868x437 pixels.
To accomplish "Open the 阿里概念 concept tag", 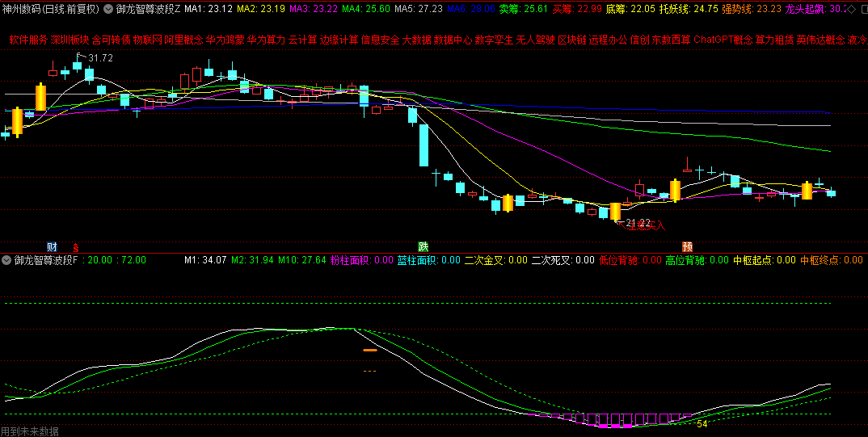I will [x=183, y=40].
